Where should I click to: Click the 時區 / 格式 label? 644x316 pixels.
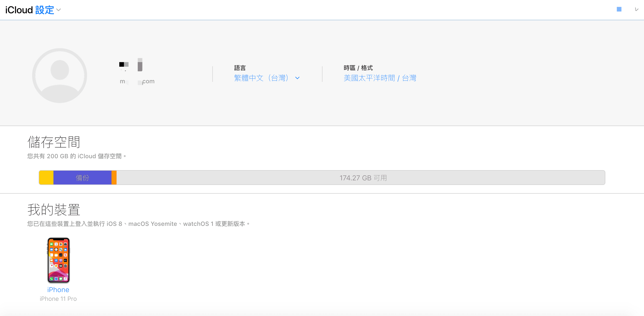pyautogui.click(x=358, y=68)
